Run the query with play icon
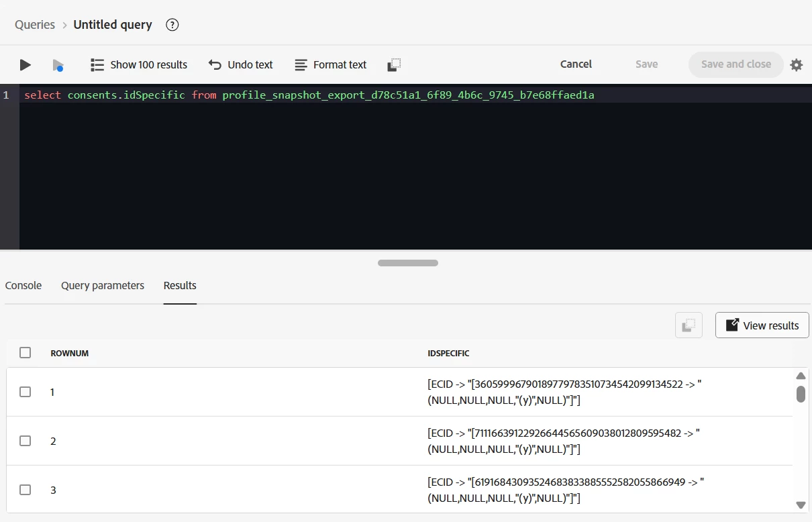Screen dimensions: 812x522 [x=26, y=65]
